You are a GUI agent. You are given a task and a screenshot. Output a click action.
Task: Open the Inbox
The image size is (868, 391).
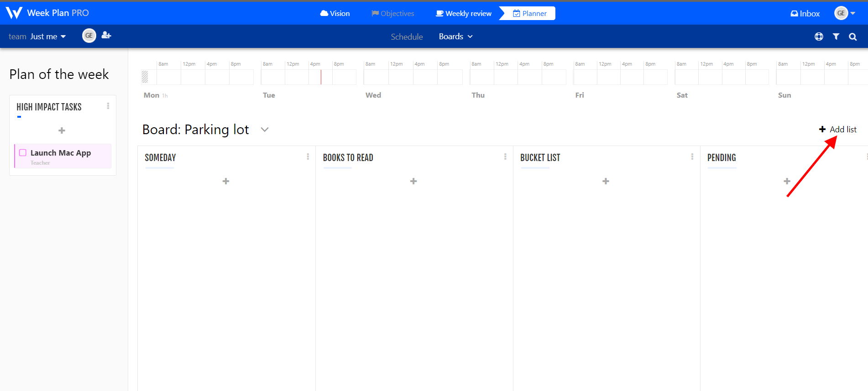click(x=805, y=13)
